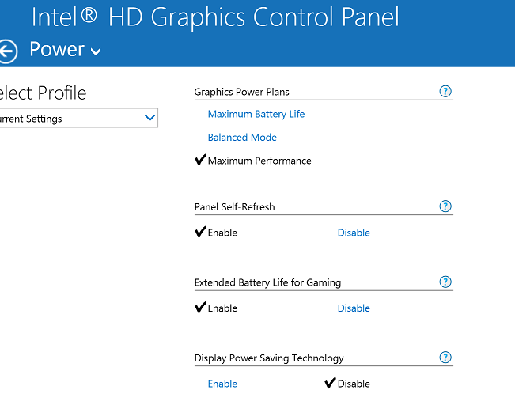The width and height of the screenshot is (515, 420).
Task: Select Maximum Battery Life plan
Action: pos(256,114)
